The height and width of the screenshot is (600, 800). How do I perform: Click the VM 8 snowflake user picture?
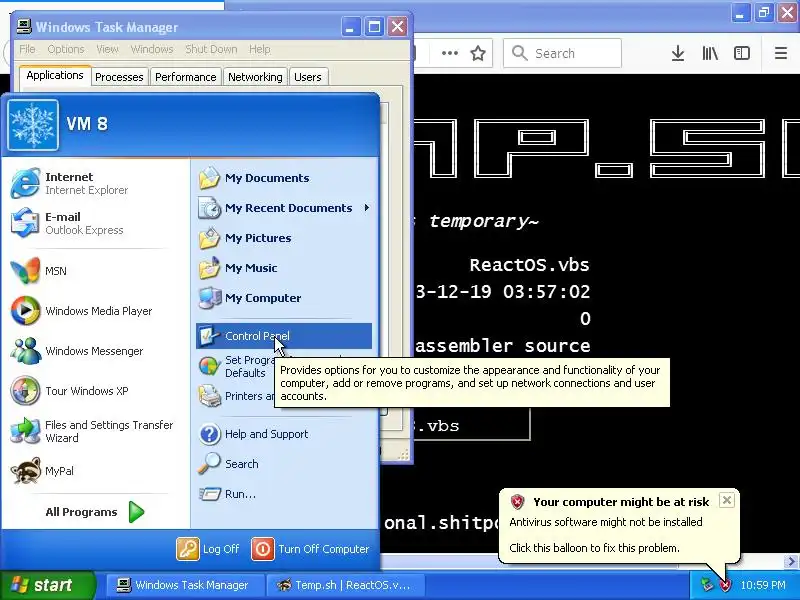point(33,125)
